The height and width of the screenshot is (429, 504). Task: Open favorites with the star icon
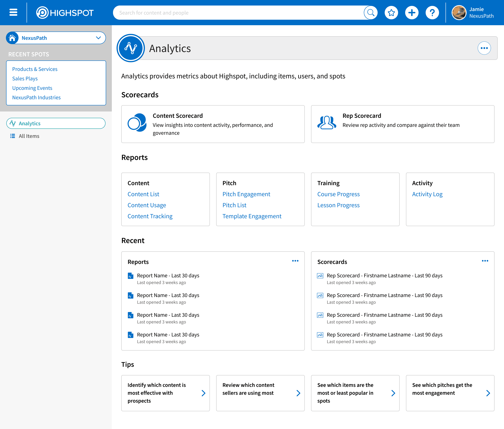[391, 13]
